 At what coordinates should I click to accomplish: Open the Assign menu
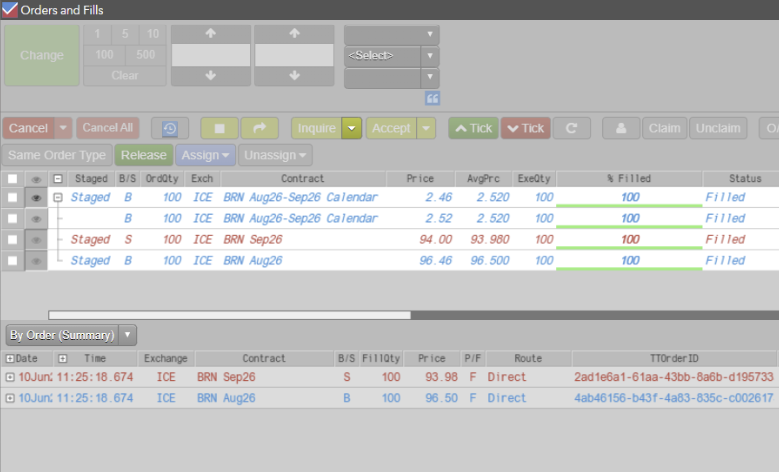coord(205,155)
